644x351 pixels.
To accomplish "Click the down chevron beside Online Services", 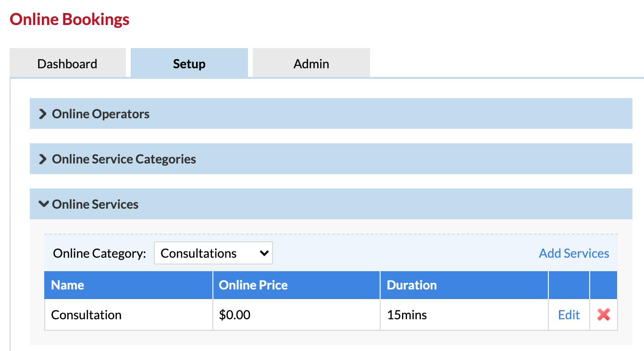I will pos(43,204).
